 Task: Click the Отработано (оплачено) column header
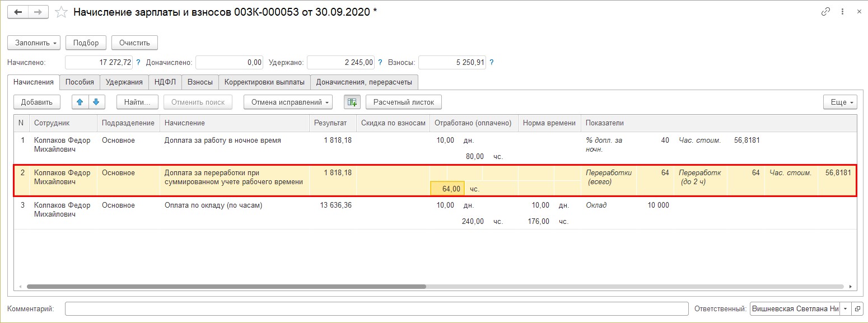(x=474, y=123)
